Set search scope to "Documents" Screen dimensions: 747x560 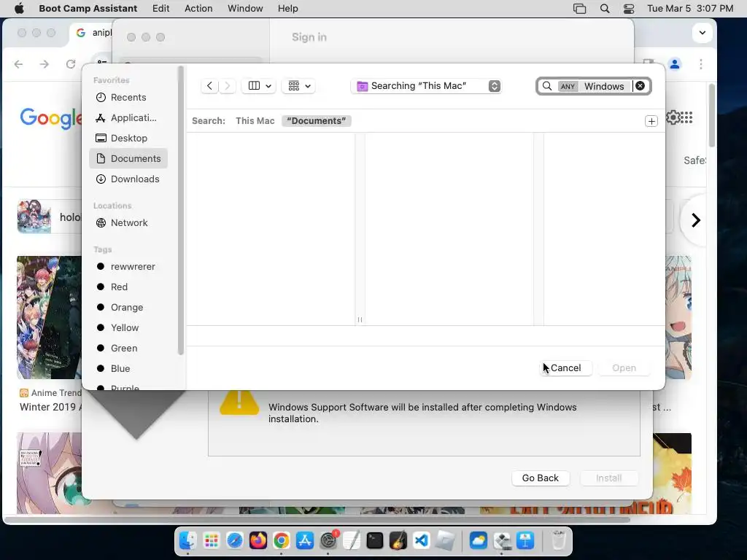(317, 120)
